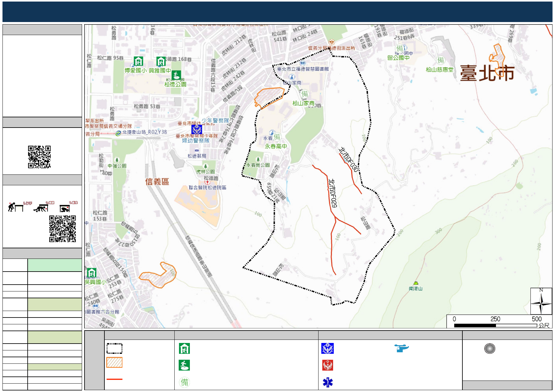The height and width of the screenshot is (392, 555).
Task: Click the post office icon at 松德郵局
Action: point(197,150)
